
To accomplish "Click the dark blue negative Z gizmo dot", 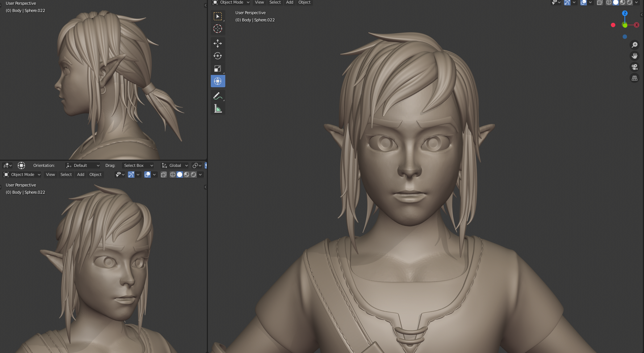I will (624, 37).
